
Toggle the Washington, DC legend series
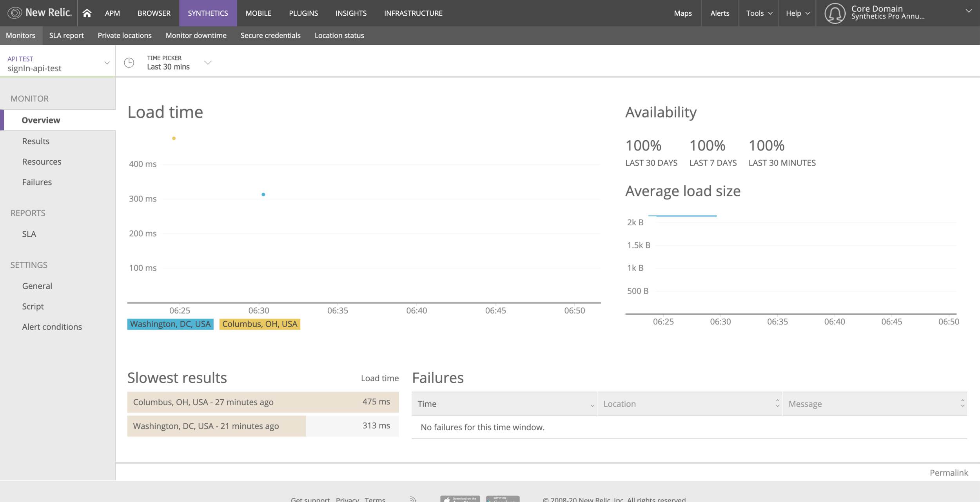(x=170, y=324)
